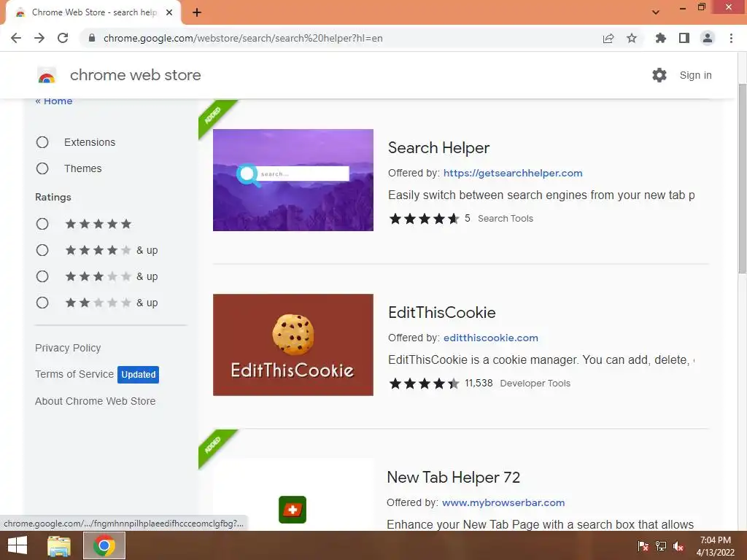
Task: Click the EditThisCookie star rating
Action: (x=424, y=384)
